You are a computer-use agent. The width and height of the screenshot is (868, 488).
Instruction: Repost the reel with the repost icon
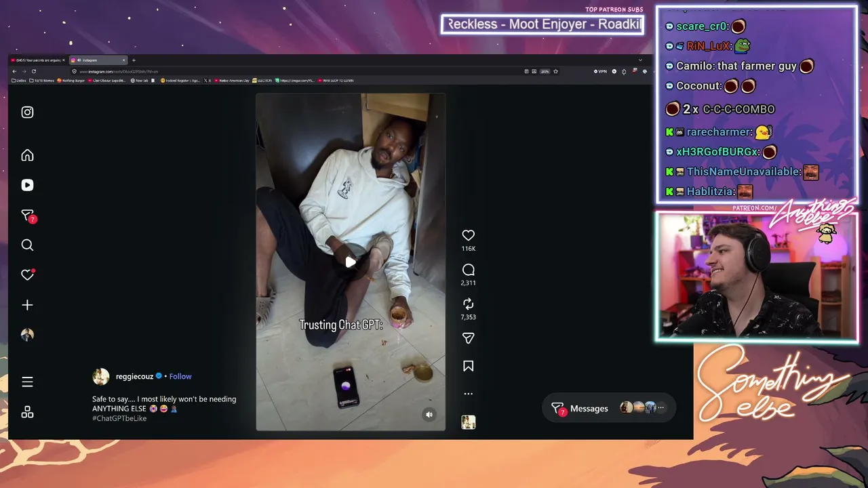[468, 304]
